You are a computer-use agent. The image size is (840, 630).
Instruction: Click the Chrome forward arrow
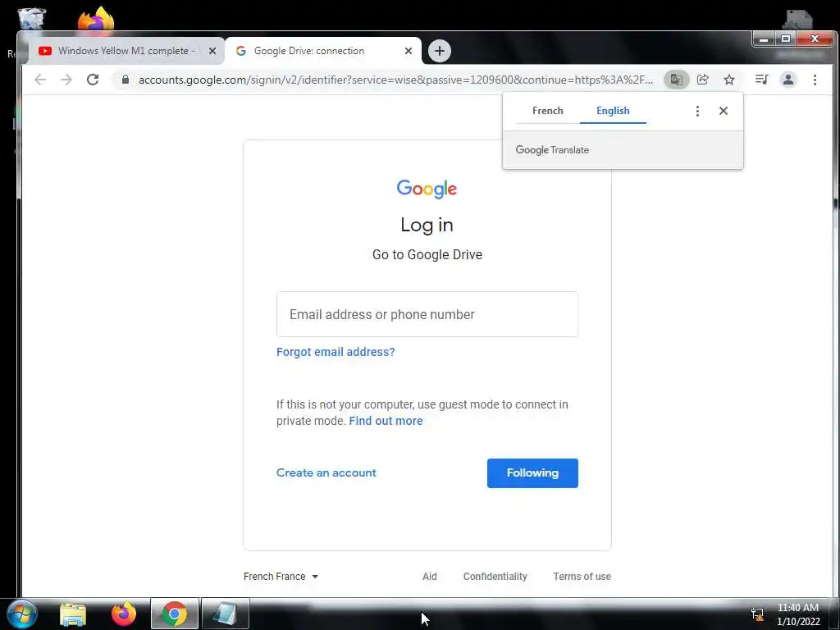pyautogui.click(x=66, y=80)
